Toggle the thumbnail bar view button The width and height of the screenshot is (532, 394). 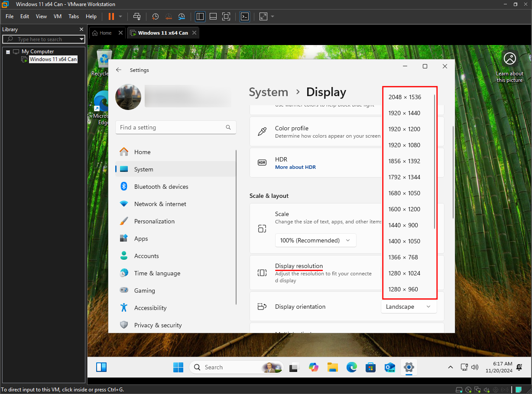click(x=213, y=16)
